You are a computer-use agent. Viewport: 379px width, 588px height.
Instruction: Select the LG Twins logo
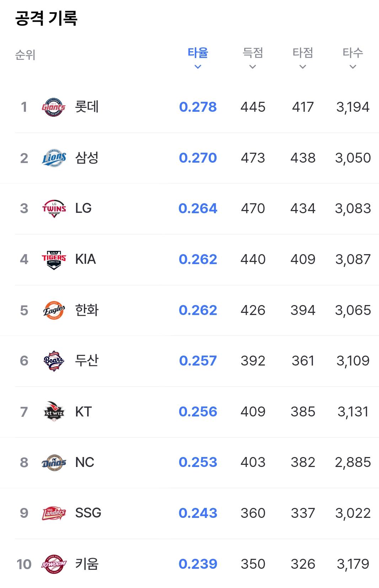click(54, 209)
